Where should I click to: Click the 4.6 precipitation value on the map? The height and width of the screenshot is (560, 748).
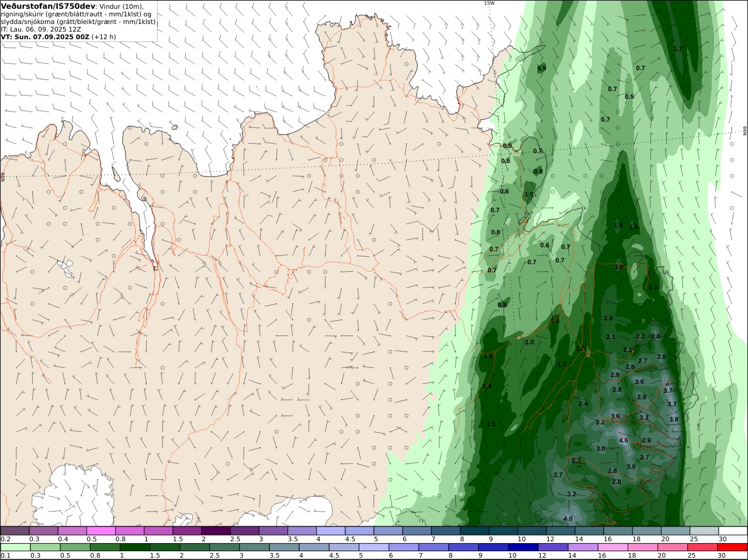[x=624, y=441]
